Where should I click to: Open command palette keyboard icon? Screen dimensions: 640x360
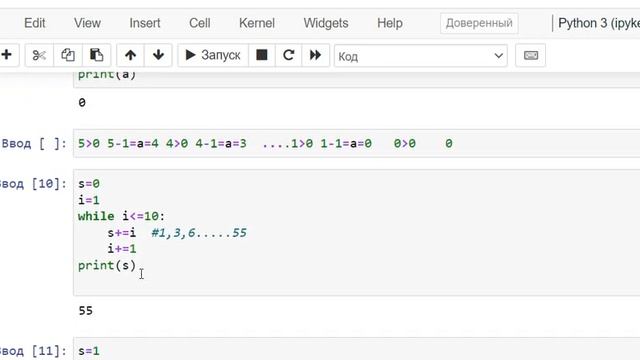pos(531,55)
